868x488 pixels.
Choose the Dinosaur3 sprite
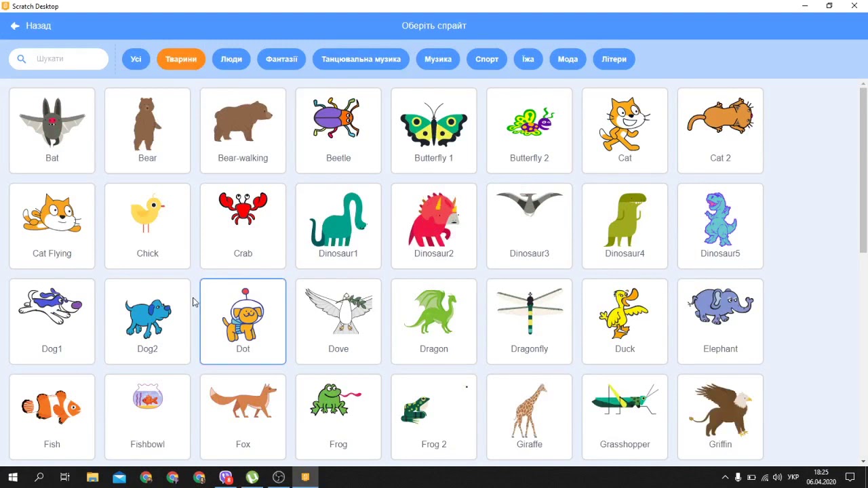[530, 226]
